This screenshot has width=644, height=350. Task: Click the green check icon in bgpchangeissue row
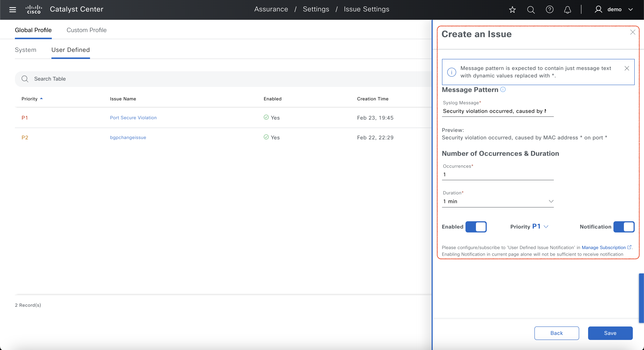click(266, 137)
